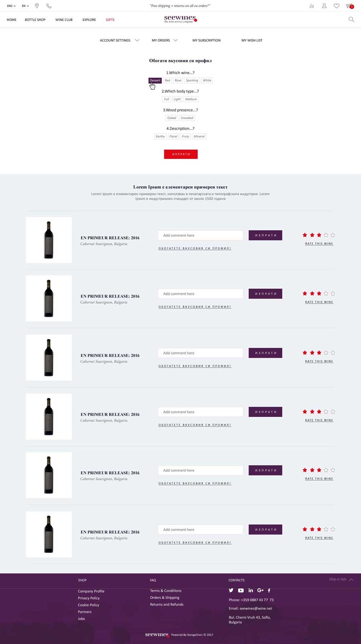
Task: Expand the Account Settings dropdown
Action: click(x=120, y=41)
